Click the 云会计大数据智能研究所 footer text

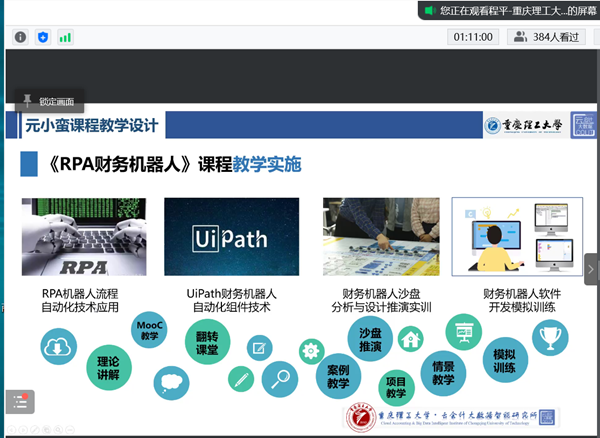click(489, 415)
